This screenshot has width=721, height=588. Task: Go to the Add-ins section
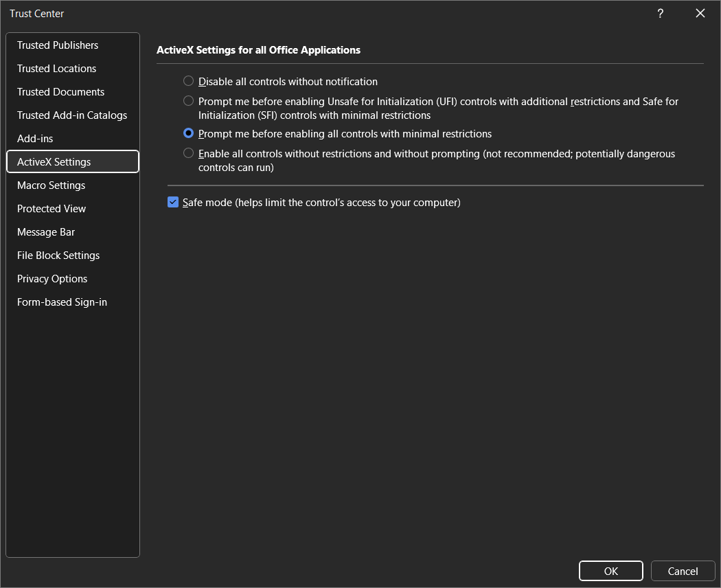(x=35, y=139)
